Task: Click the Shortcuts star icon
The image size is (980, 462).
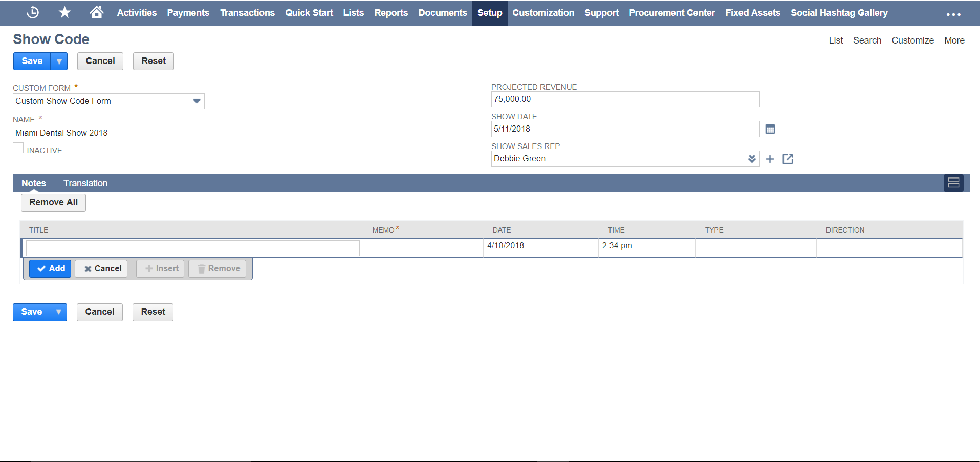Action: pyautogui.click(x=64, y=12)
